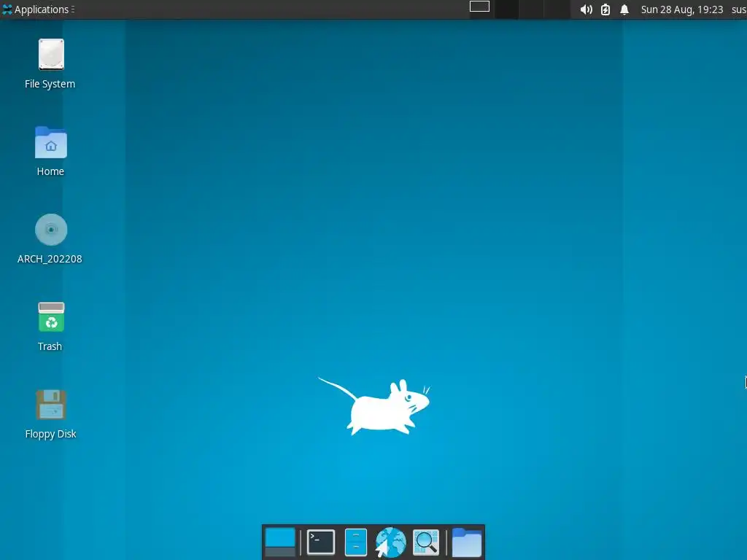Open the Applications menu
Screen dimensions: 747x560
38,9
